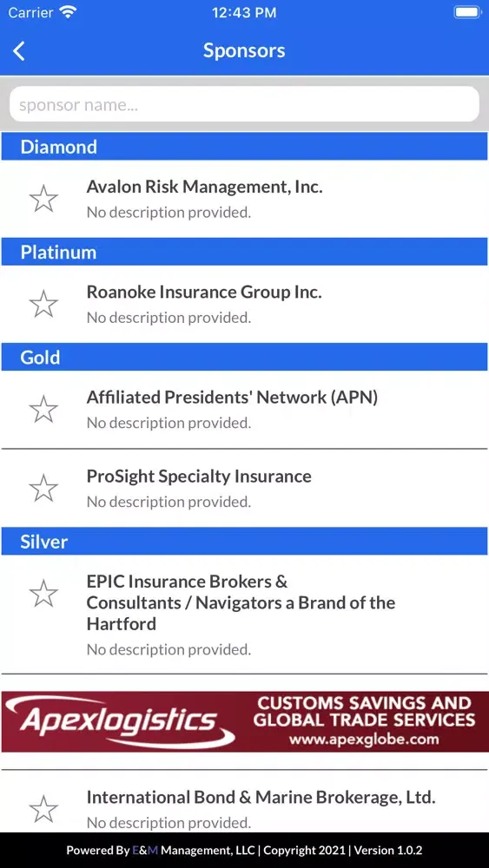Image resolution: width=489 pixels, height=868 pixels.
Task: Select the Diamond section header
Action: pos(245,147)
